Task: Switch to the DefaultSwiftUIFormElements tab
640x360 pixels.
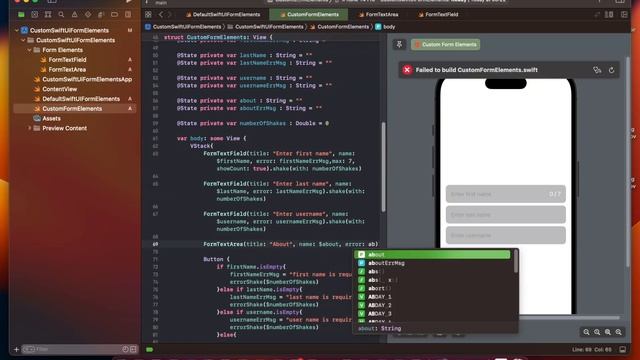Action: [x=223, y=15]
